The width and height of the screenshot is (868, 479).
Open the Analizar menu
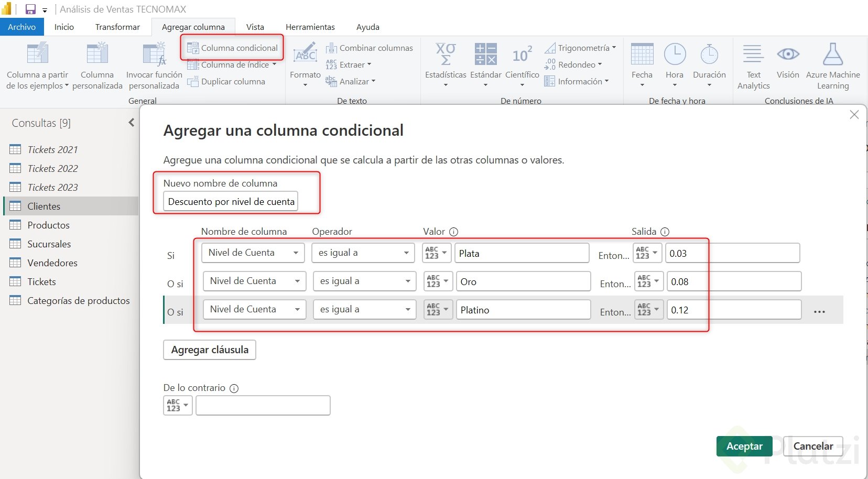[x=350, y=81]
